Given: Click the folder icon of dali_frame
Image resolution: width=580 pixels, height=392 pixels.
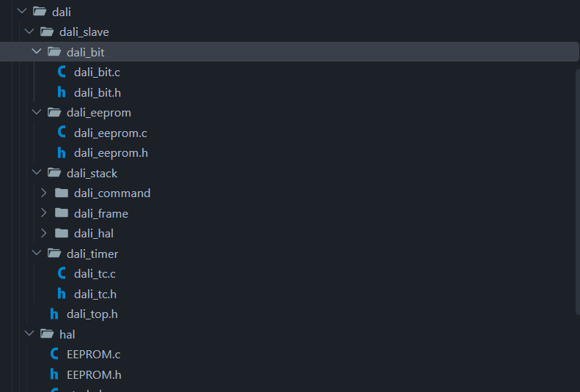Looking at the screenshot, I should pos(62,212).
